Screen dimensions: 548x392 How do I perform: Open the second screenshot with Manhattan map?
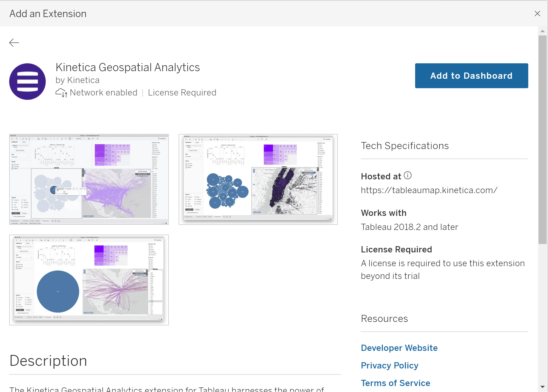(258, 179)
